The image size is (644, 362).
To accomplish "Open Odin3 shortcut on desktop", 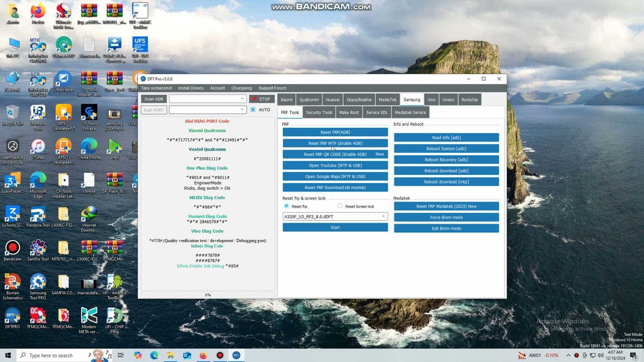I will coord(115,50).
